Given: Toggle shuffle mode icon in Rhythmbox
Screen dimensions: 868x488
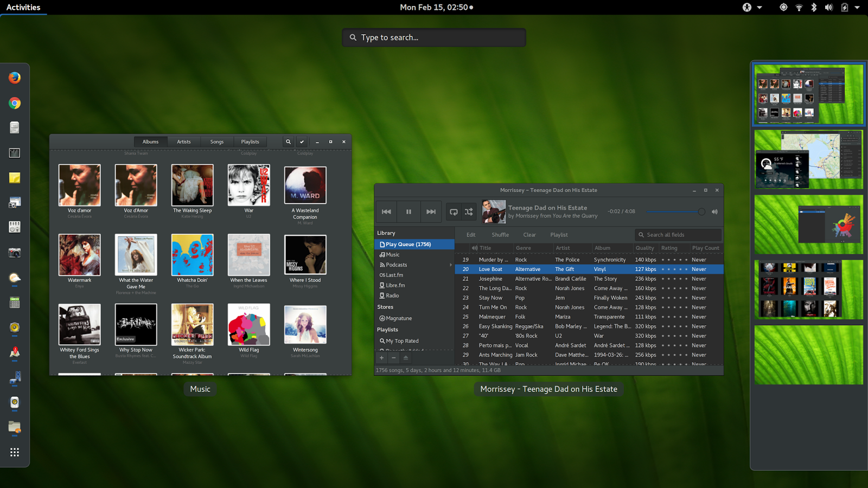Looking at the screenshot, I should point(469,211).
